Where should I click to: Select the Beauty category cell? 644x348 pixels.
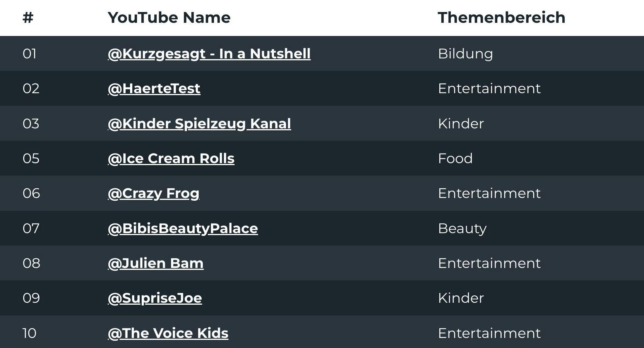tap(462, 229)
